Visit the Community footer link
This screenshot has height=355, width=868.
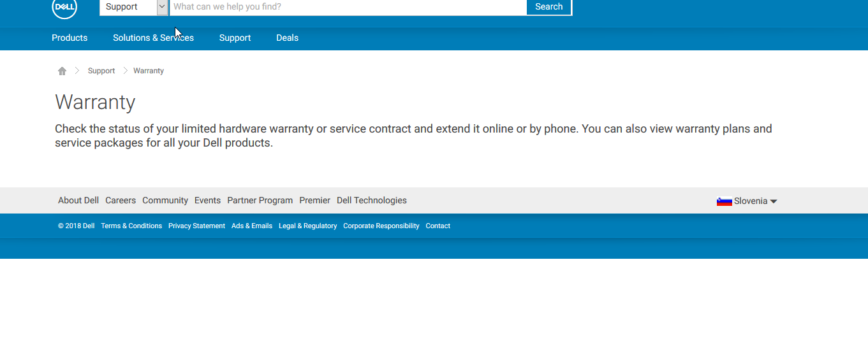click(165, 200)
